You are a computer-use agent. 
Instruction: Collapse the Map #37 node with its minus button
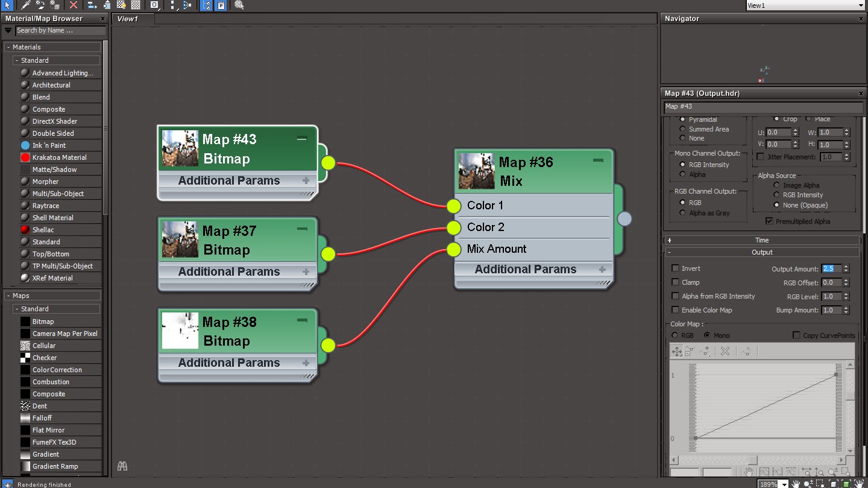click(302, 229)
